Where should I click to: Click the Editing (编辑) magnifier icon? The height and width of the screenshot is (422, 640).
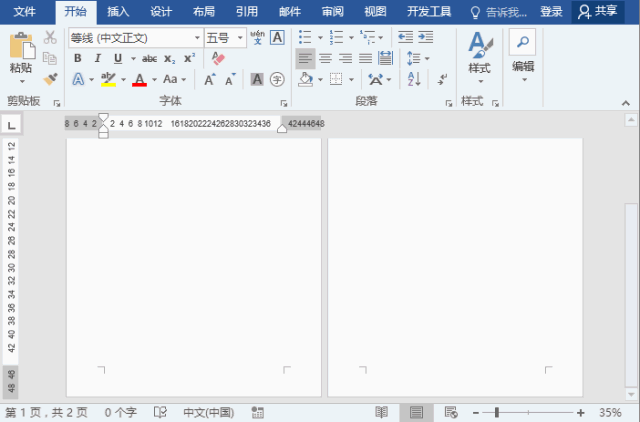[522, 42]
